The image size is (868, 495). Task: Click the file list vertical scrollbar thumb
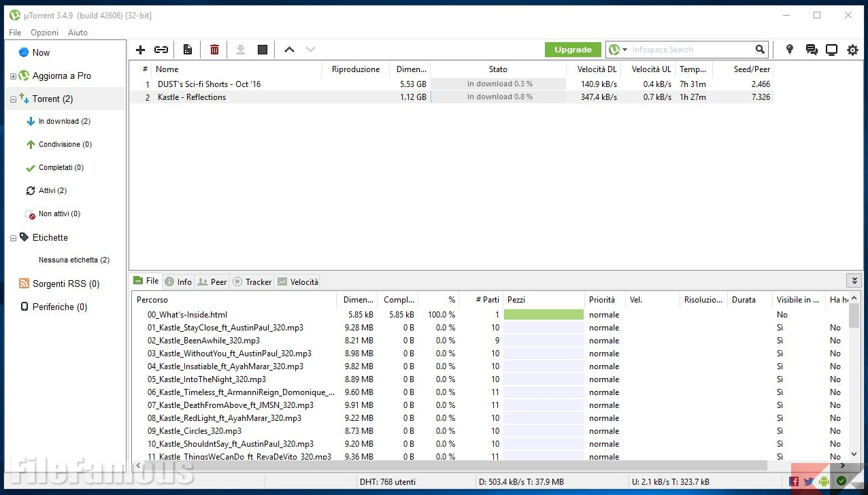854,316
